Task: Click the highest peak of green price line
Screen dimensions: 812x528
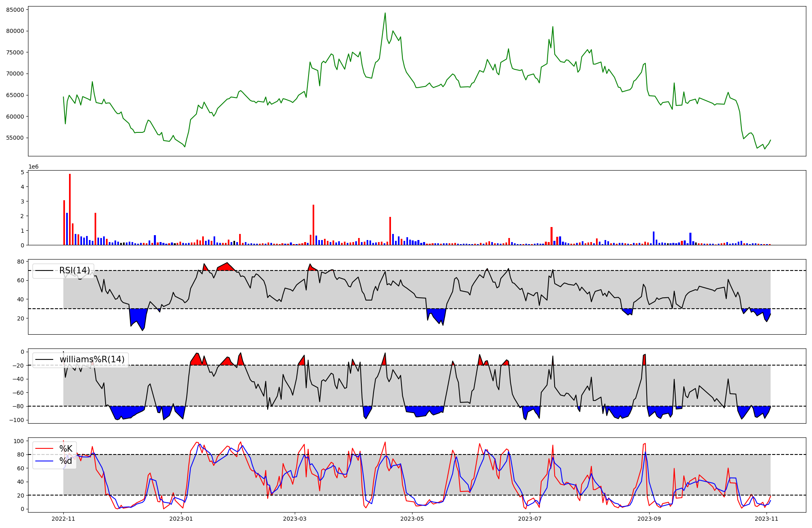Action: coord(385,13)
